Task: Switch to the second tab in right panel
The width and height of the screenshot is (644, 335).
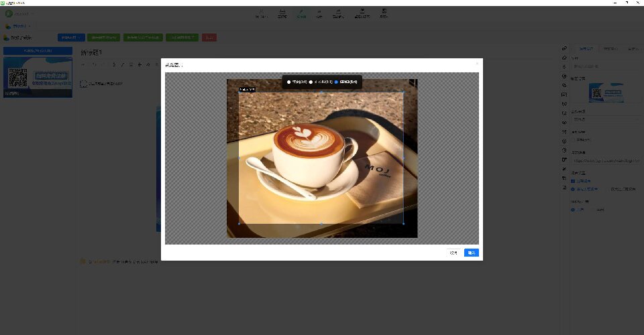Action: pos(609,48)
